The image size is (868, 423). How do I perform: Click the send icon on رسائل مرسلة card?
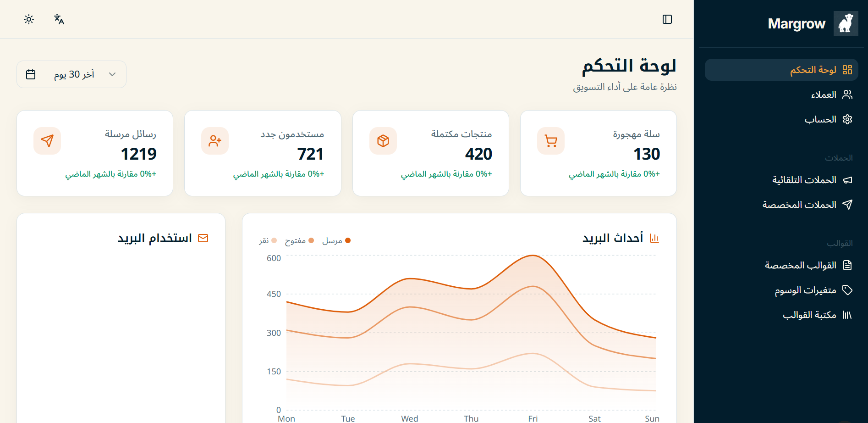(x=47, y=141)
